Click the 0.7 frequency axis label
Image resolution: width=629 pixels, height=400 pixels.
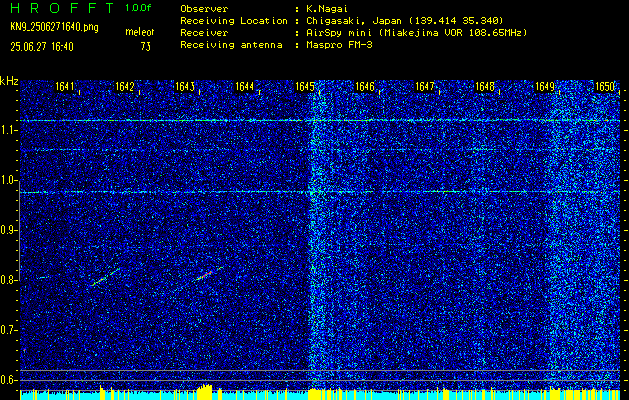click(8, 330)
